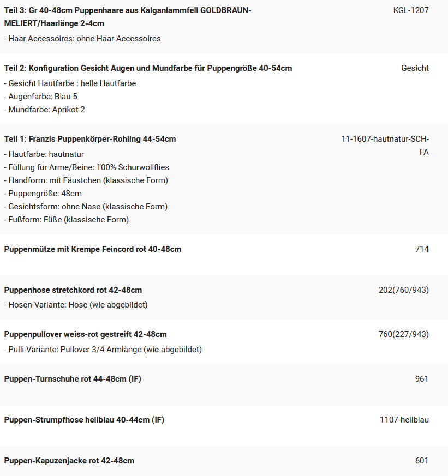Click the Teil 3 Puppenhaare Kalganlammfell title
The width and height of the screenshot is (448, 476).
(x=128, y=17)
